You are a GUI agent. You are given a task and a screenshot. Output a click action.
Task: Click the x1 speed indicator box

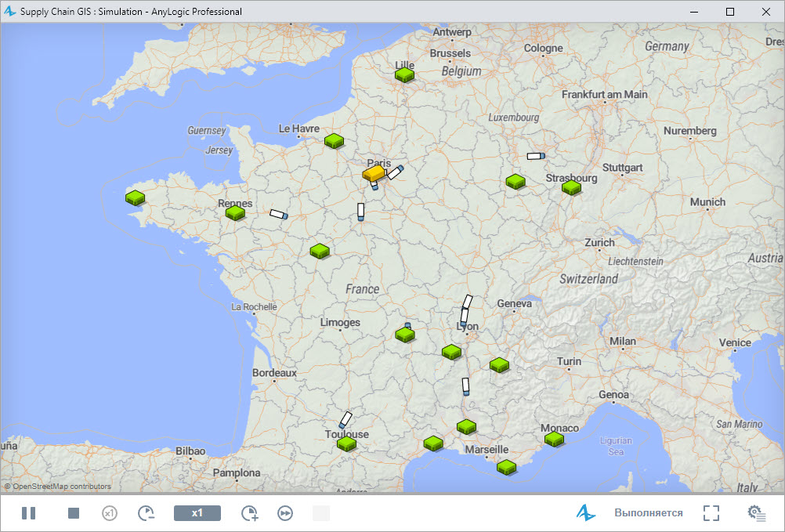click(197, 513)
